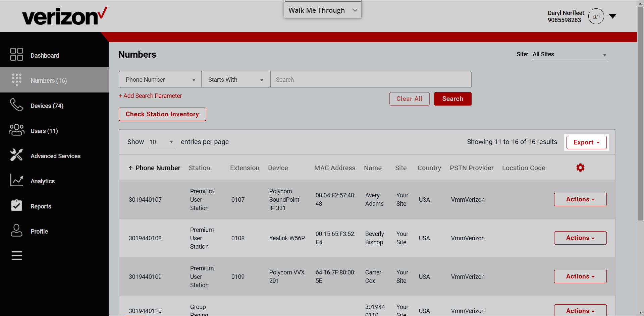Open the Phone Number search field dropdown

tap(160, 79)
